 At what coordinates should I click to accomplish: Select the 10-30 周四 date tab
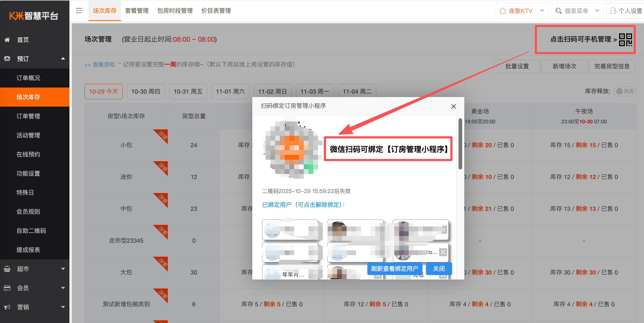(145, 91)
